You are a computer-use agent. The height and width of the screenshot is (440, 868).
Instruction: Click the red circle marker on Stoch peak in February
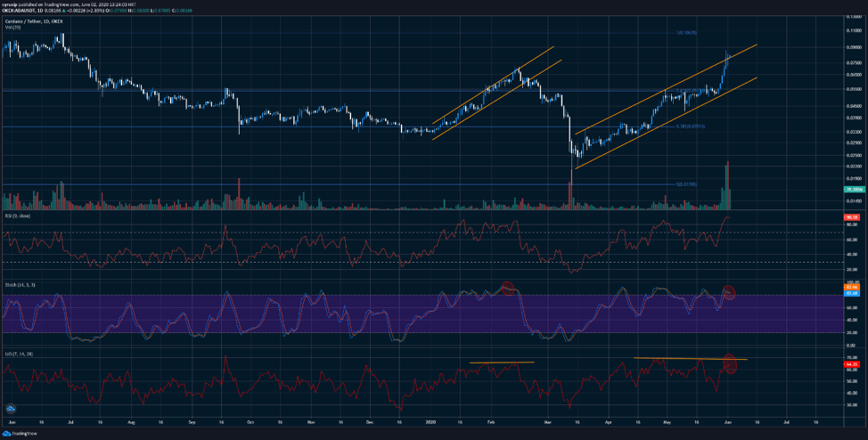tap(508, 288)
